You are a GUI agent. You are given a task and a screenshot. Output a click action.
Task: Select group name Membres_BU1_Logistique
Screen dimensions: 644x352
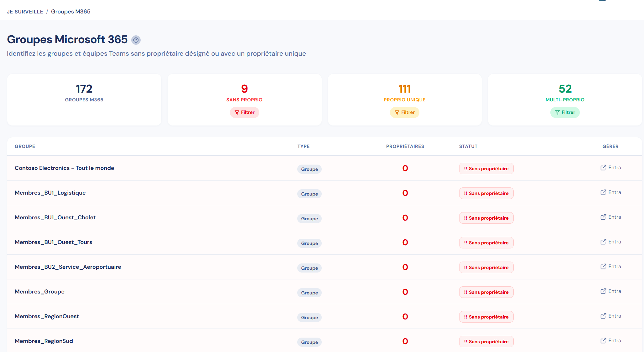point(50,193)
